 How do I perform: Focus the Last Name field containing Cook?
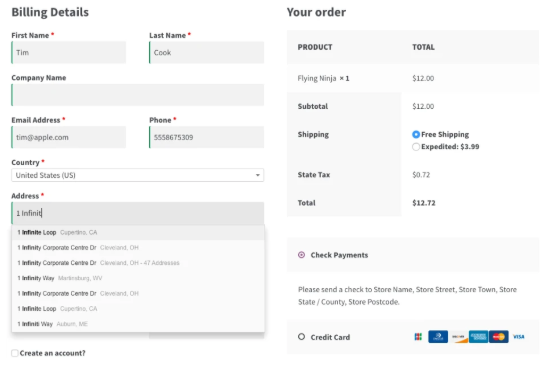point(206,52)
